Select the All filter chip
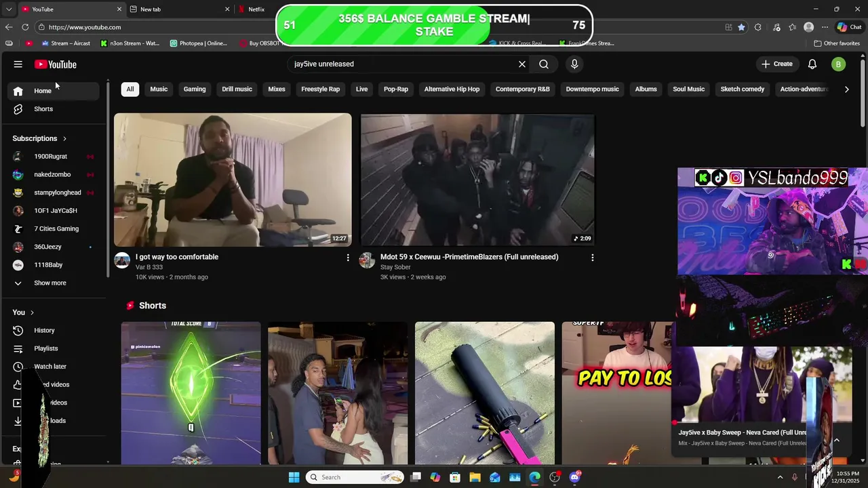 point(130,89)
